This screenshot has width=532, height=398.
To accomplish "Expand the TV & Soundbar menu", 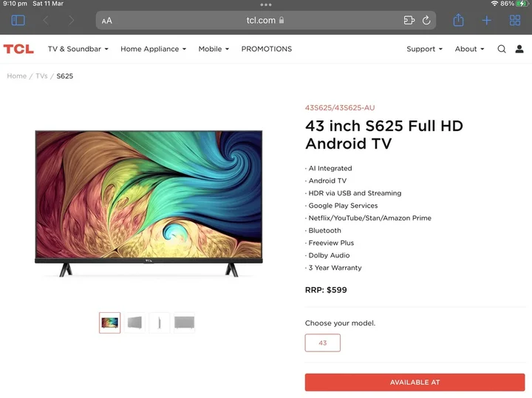I will click(x=78, y=49).
